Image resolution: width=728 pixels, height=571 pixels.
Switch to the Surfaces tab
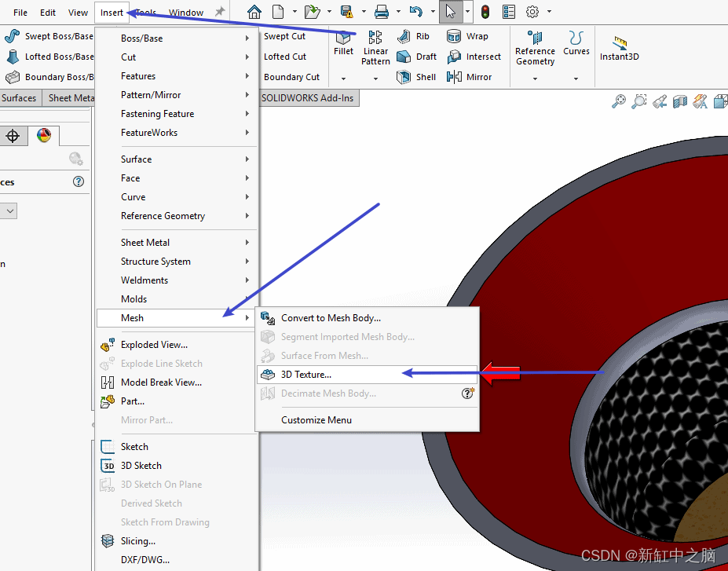click(19, 98)
